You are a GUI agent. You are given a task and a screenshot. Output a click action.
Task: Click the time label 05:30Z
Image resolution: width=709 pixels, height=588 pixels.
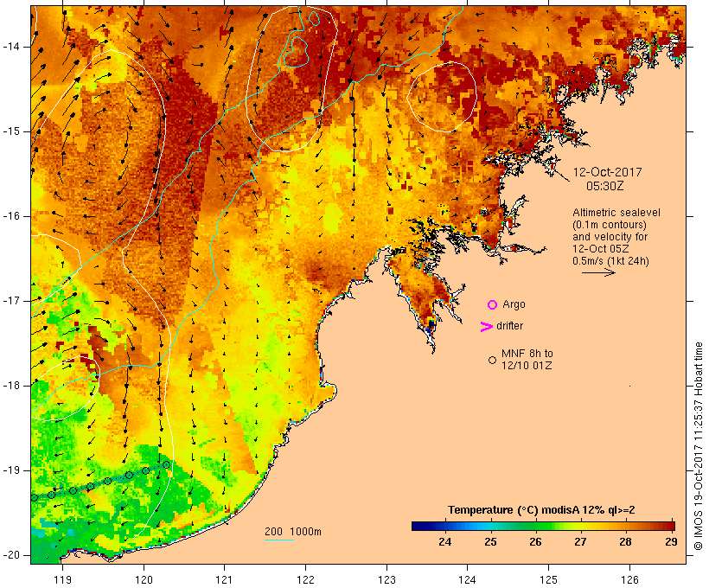(605, 186)
